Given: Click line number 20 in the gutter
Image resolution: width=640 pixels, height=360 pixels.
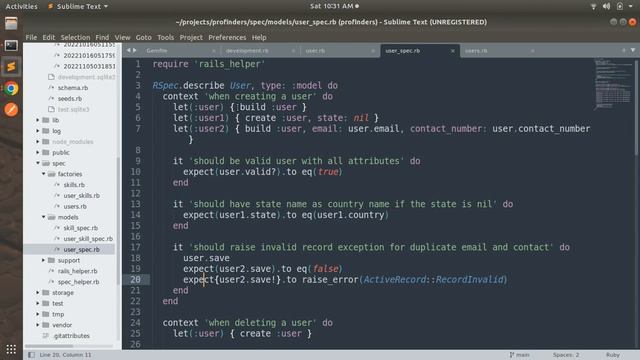Looking at the screenshot, I should (x=135, y=279).
